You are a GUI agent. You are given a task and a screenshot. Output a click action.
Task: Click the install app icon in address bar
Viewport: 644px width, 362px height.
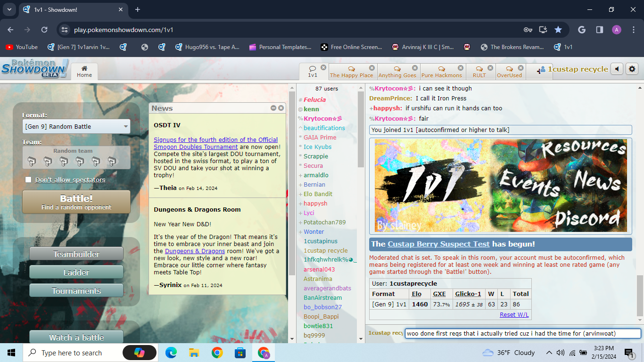(x=543, y=30)
